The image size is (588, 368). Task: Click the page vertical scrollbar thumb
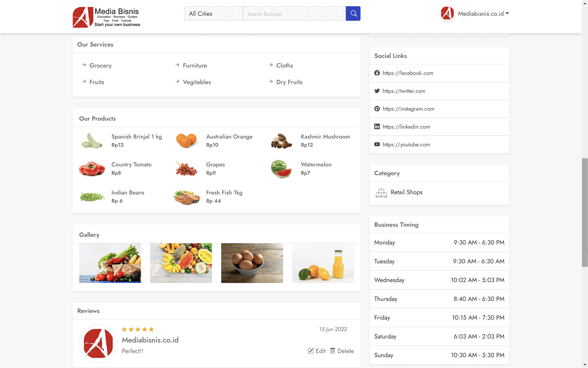pyautogui.click(x=585, y=212)
